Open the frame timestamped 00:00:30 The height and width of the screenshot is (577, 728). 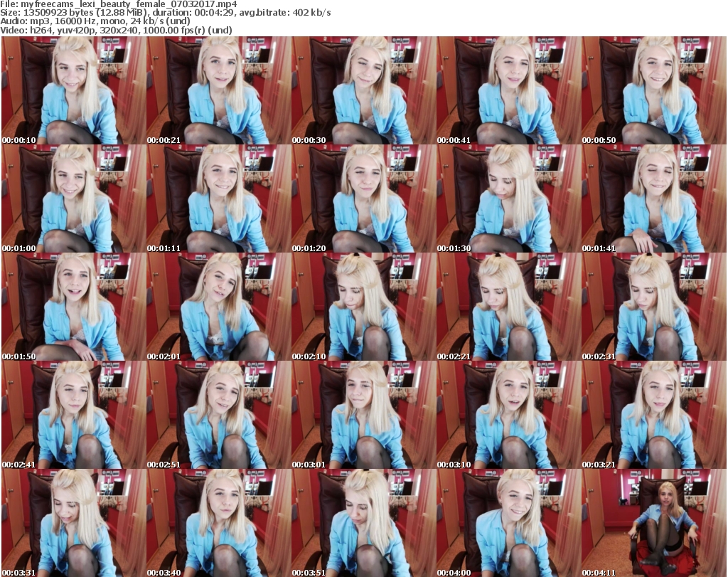pyautogui.click(x=364, y=90)
